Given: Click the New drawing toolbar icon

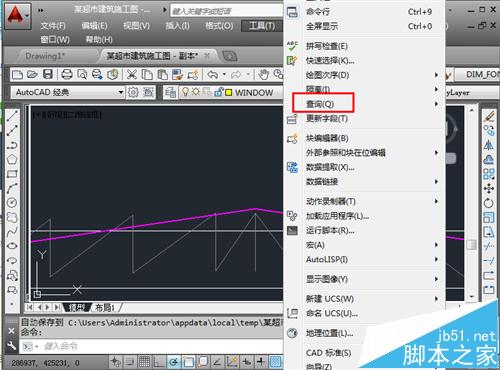Looking at the screenshot, I should click(x=17, y=74).
